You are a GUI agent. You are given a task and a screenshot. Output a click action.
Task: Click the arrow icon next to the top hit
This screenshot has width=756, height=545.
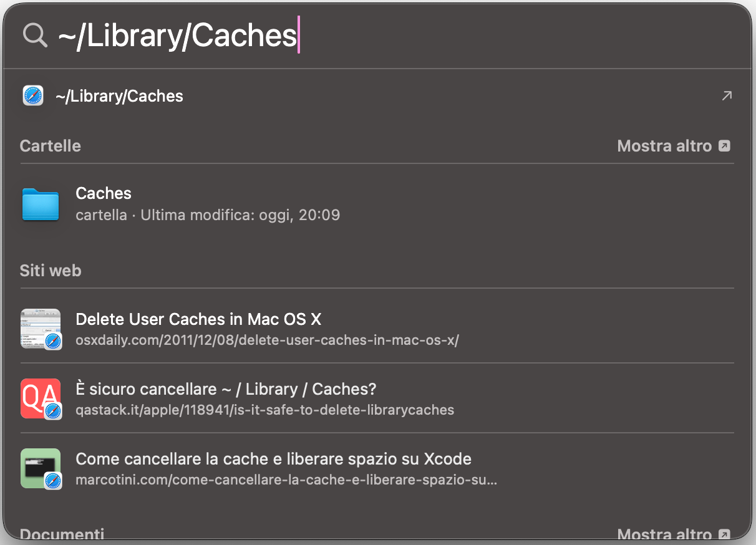tap(726, 95)
